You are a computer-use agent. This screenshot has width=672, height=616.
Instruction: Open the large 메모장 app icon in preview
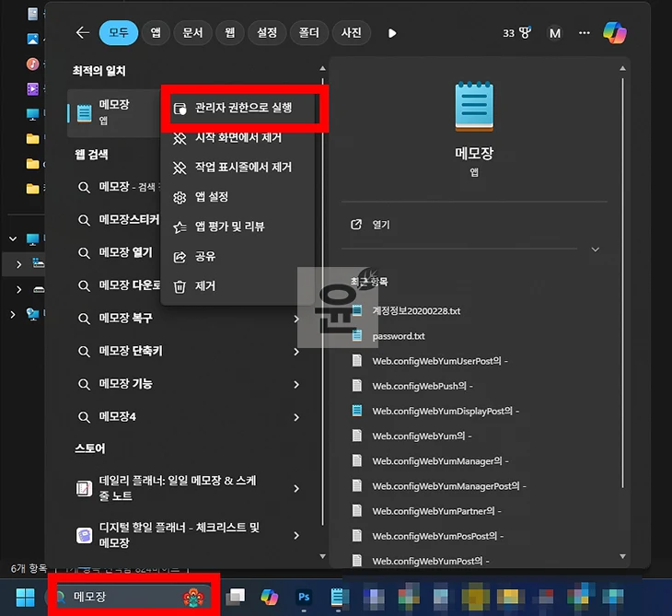pyautogui.click(x=474, y=107)
